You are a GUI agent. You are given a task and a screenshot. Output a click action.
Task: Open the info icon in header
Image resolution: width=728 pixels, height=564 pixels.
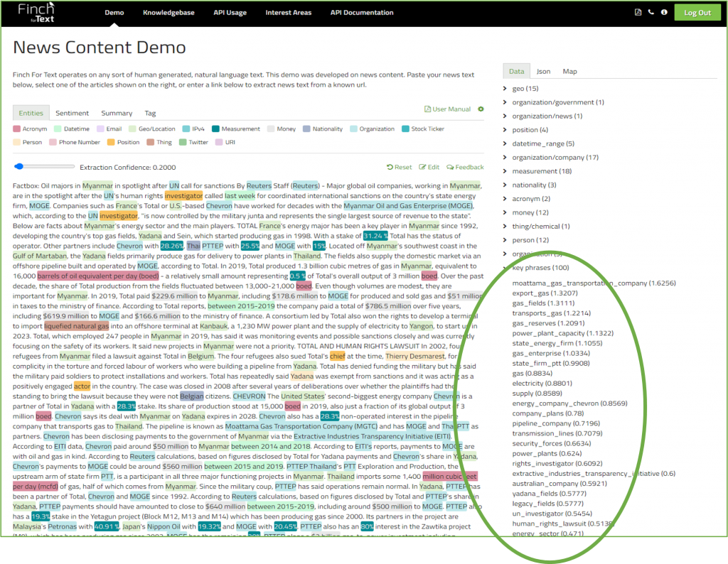click(x=663, y=13)
